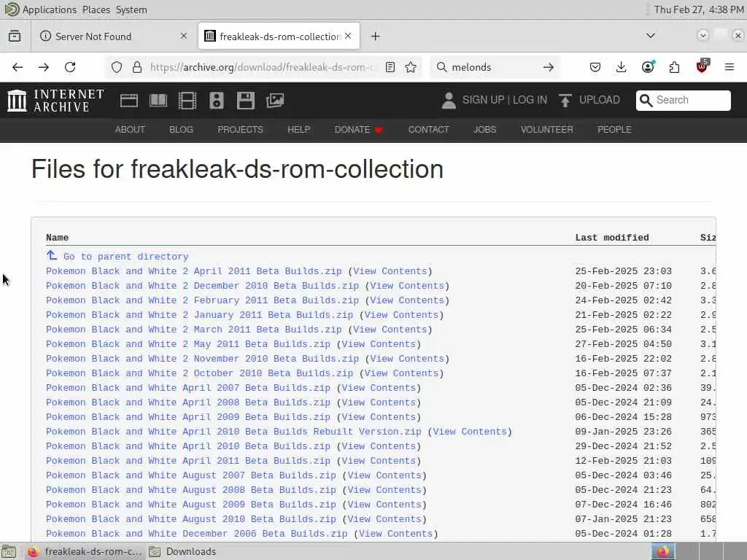This screenshot has height=560, width=747.
Task: Open the JOBS page link
Action: [x=484, y=130]
